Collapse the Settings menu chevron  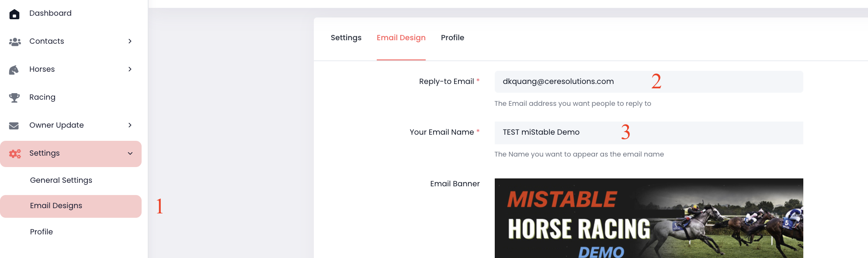130,153
